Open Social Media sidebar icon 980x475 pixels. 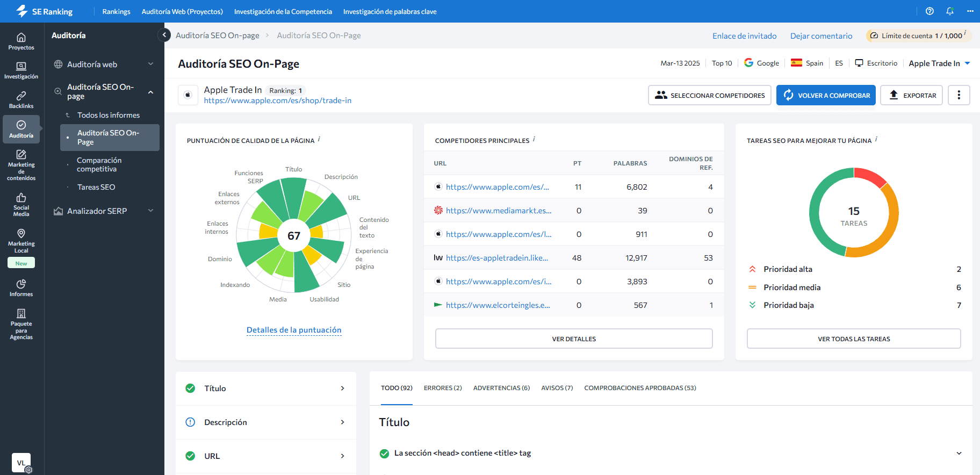[x=21, y=204]
